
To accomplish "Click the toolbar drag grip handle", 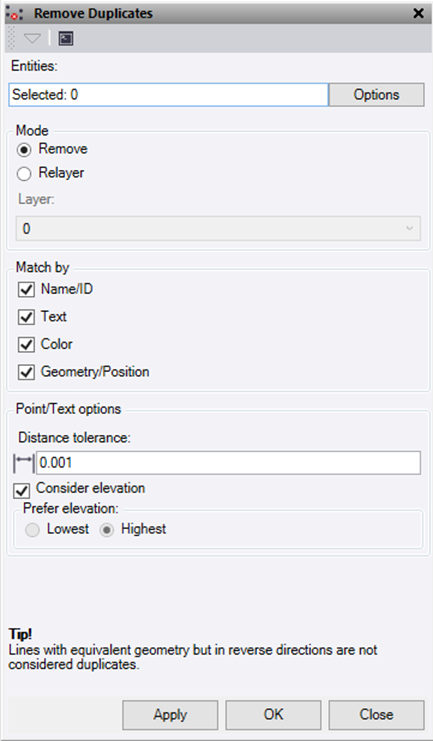I will click(x=12, y=38).
